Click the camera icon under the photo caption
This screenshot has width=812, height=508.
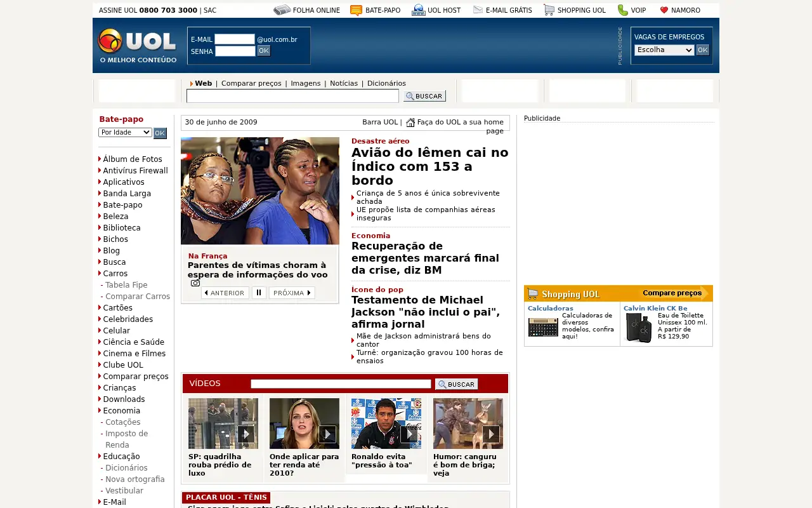pos(195,283)
